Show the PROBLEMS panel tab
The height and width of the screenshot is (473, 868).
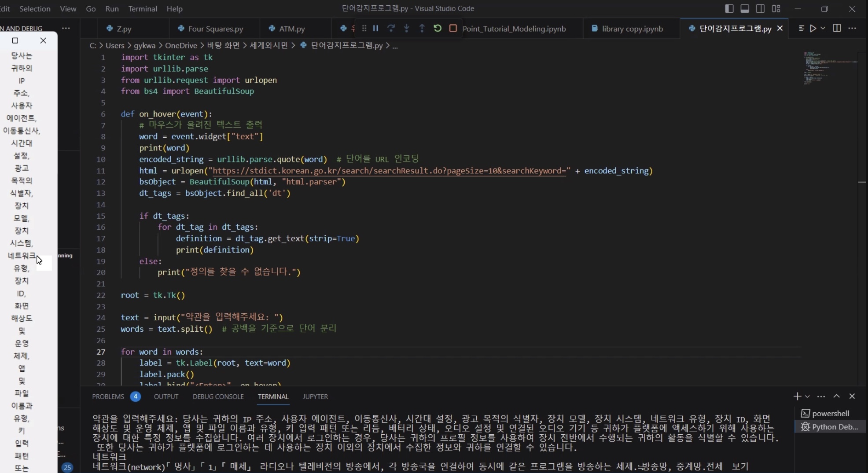pyautogui.click(x=108, y=396)
